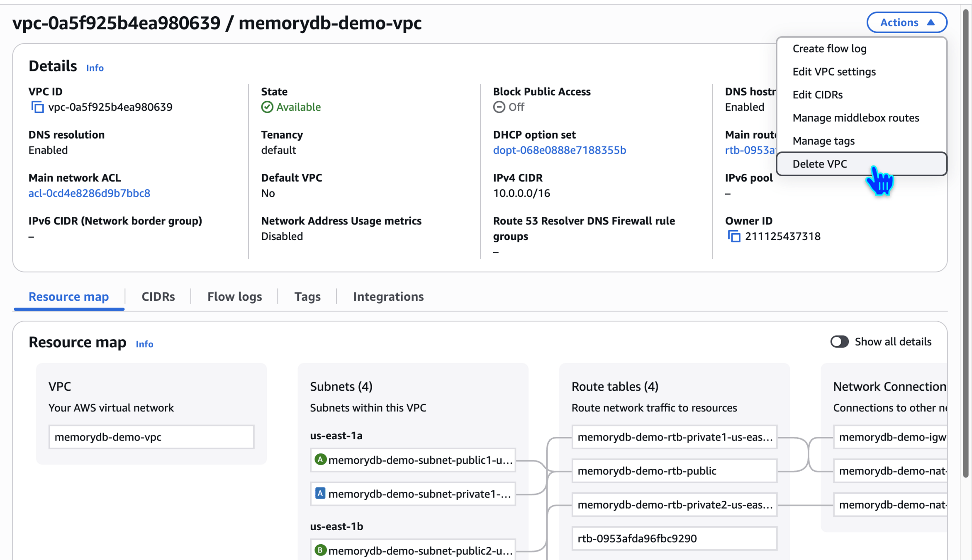Click the blue A private subnet icon
Viewport: 972px width, 560px height.
(320, 493)
